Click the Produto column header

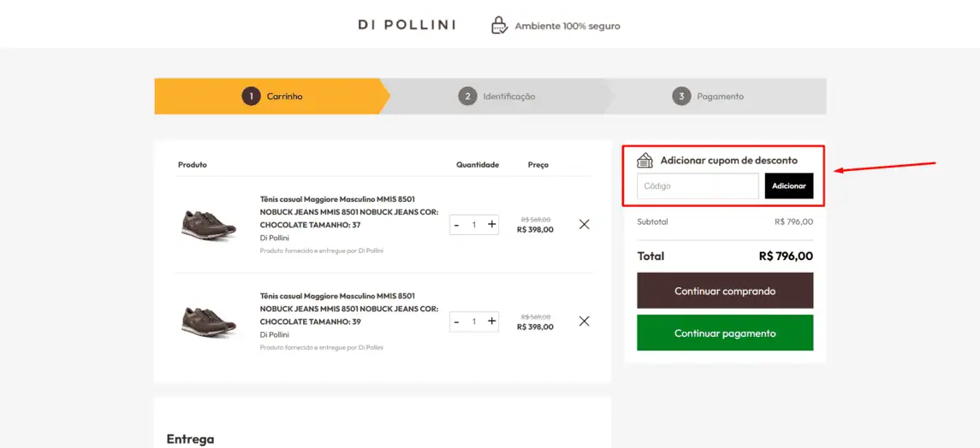(193, 165)
